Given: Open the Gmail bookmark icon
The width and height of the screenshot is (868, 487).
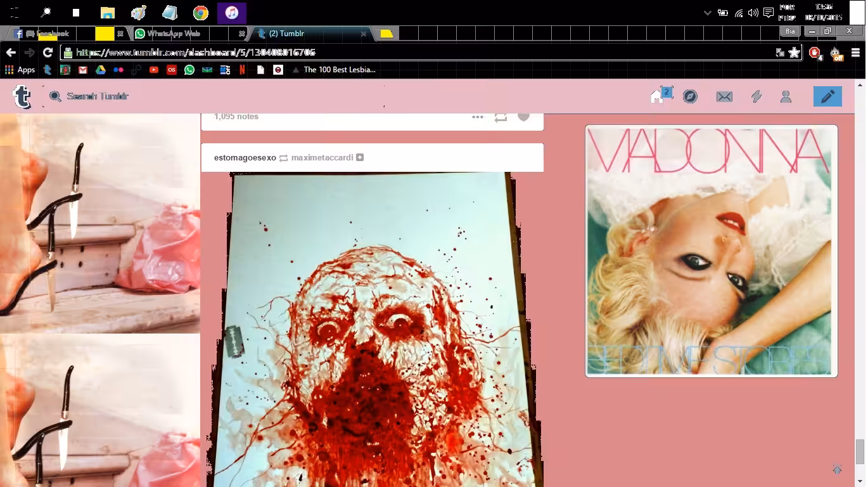Looking at the screenshot, I should (x=83, y=70).
